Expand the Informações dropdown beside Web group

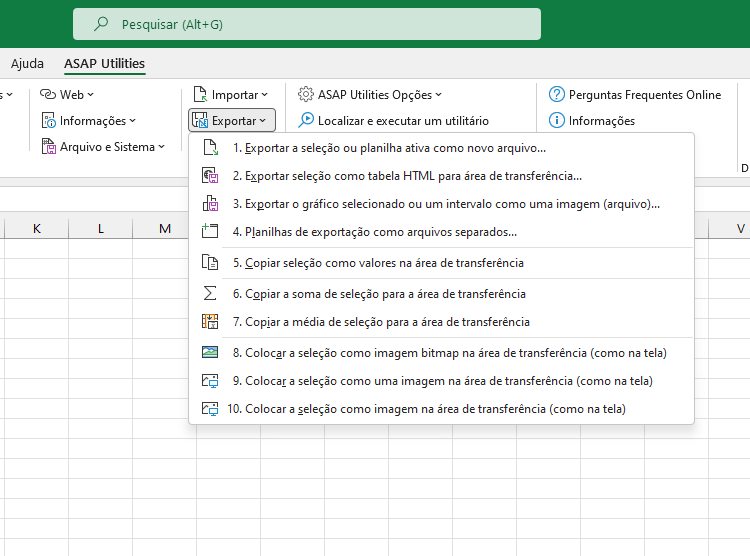pyautogui.click(x=132, y=121)
